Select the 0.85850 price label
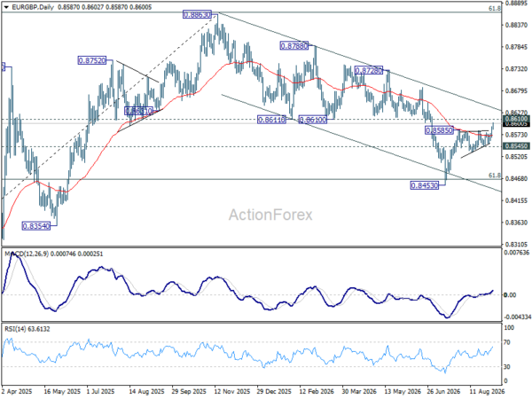The width and height of the screenshot is (532, 399). (440, 130)
